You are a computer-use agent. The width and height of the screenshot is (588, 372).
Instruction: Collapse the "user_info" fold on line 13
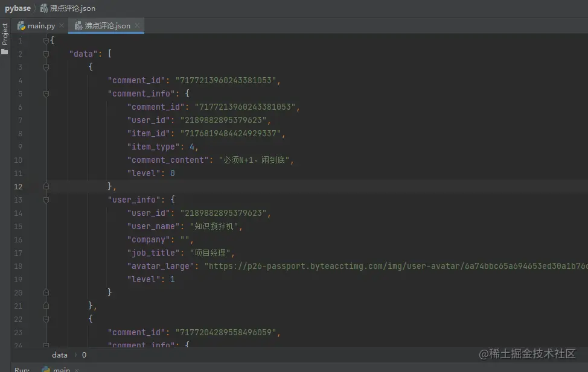[46, 200]
